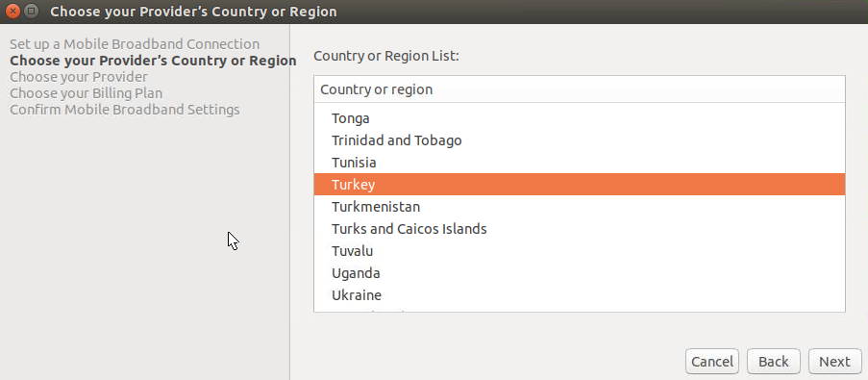868x380 pixels.
Task: Choose Tuvalu in the list
Action: [579, 251]
